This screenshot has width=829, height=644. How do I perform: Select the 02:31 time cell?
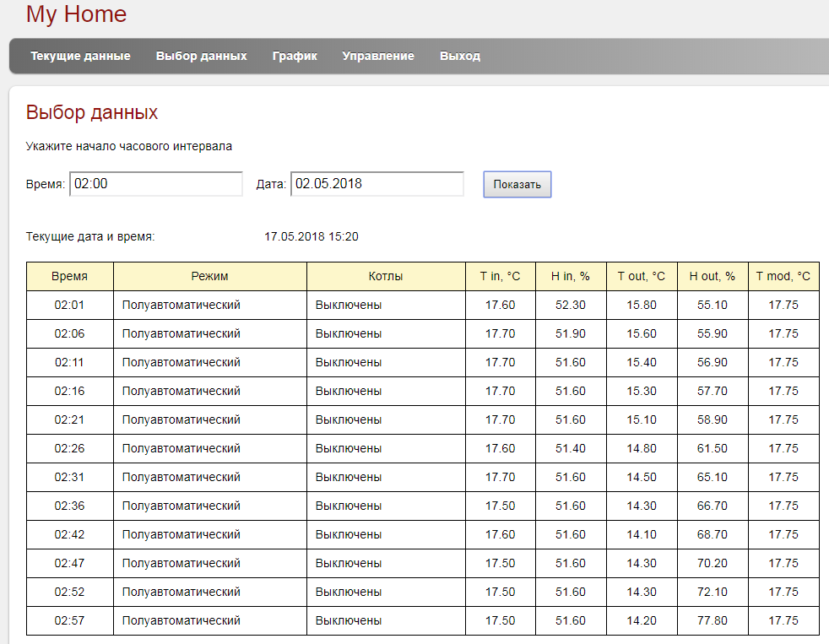coord(69,477)
